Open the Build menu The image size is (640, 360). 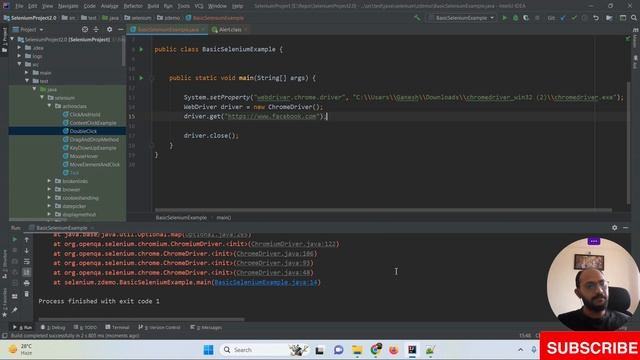coord(153,6)
